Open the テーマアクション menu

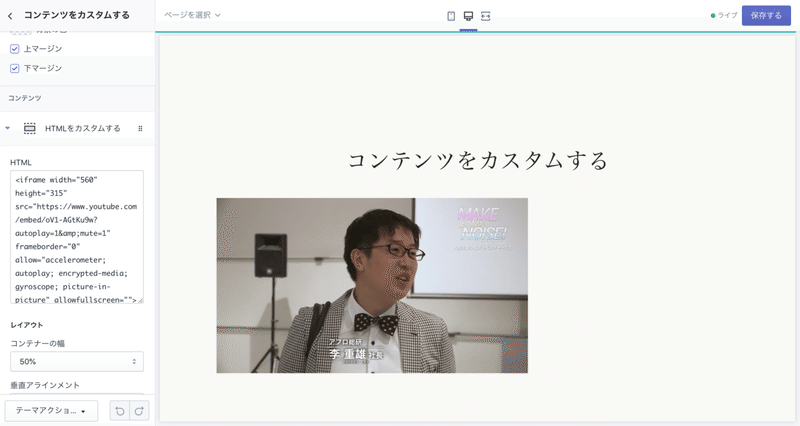pyautogui.click(x=51, y=410)
